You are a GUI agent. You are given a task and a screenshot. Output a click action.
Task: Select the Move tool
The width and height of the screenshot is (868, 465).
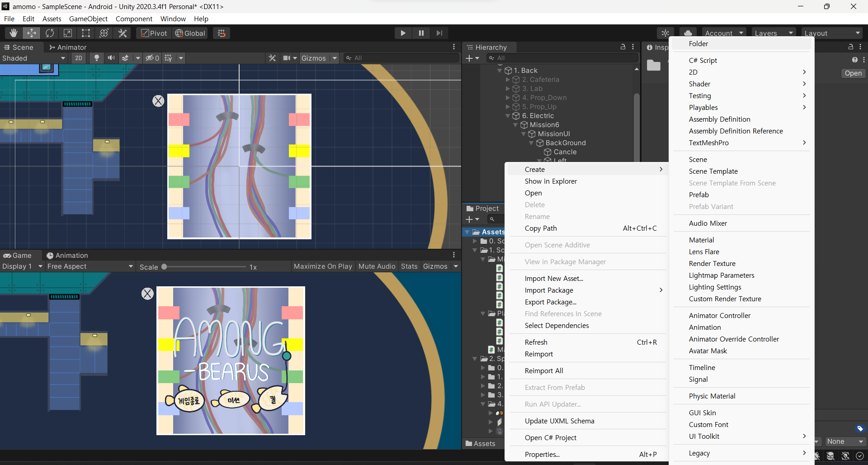pyautogui.click(x=32, y=33)
